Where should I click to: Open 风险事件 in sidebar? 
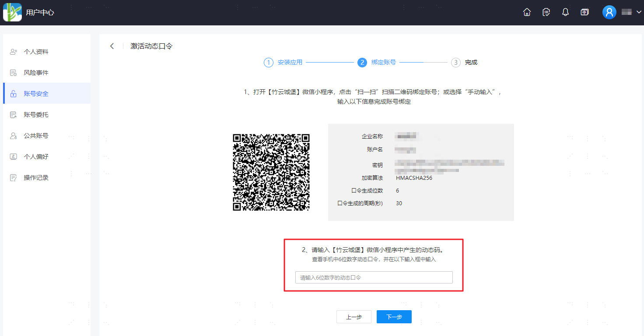pyautogui.click(x=47, y=73)
